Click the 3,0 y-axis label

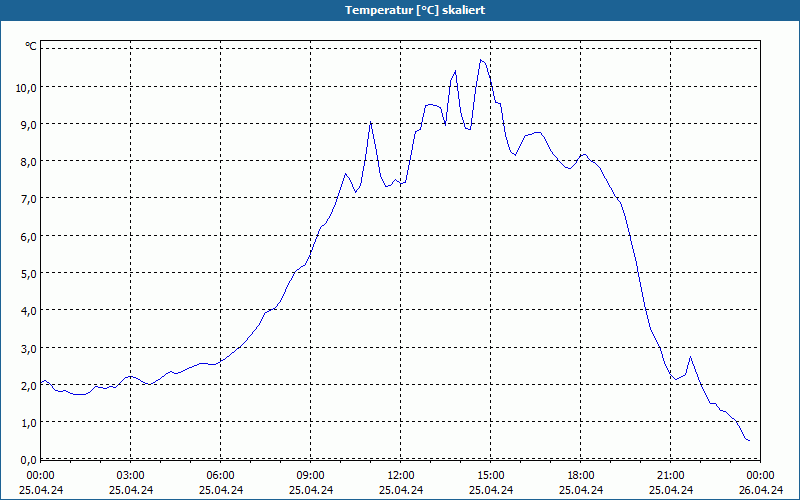coord(29,349)
